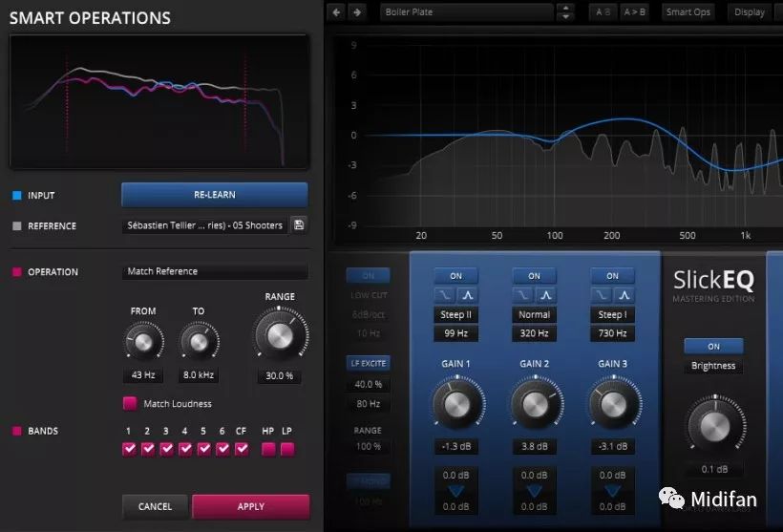The height and width of the screenshot is (532, 783).
Task: Click the GAIN 2 knob
Action: [x=535, y=404]
